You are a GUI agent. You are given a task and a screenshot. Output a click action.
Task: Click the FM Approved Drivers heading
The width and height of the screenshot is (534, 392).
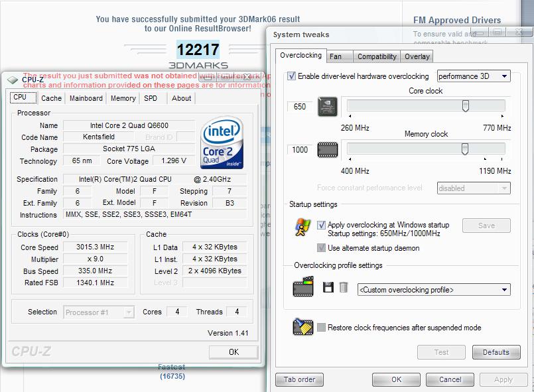coord(457,21)
